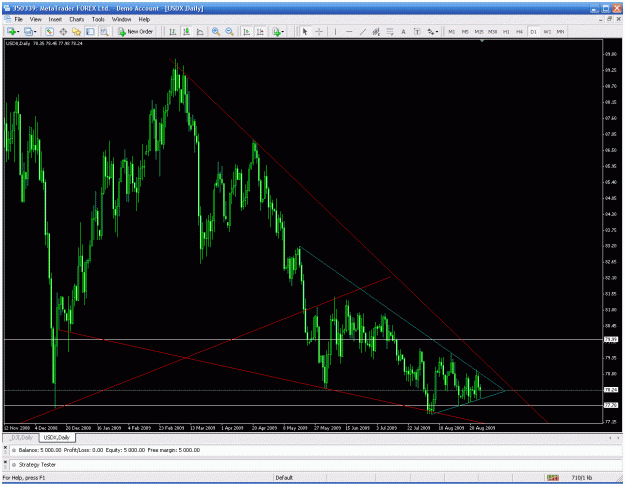625x484 pixels.
Task: Open the Arrows objects tool
Action: pyautogui.click(x=430, y=31)
